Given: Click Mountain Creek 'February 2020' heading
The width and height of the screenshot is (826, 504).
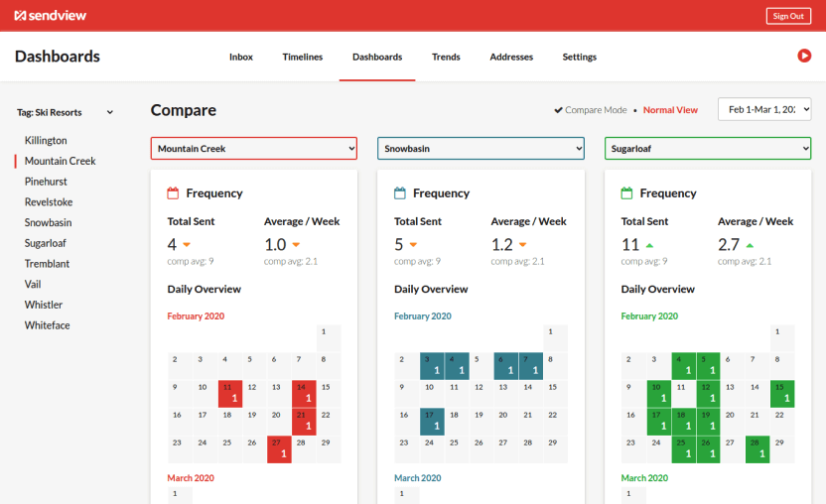Looking at the screenshot, I should pos(196,315).
